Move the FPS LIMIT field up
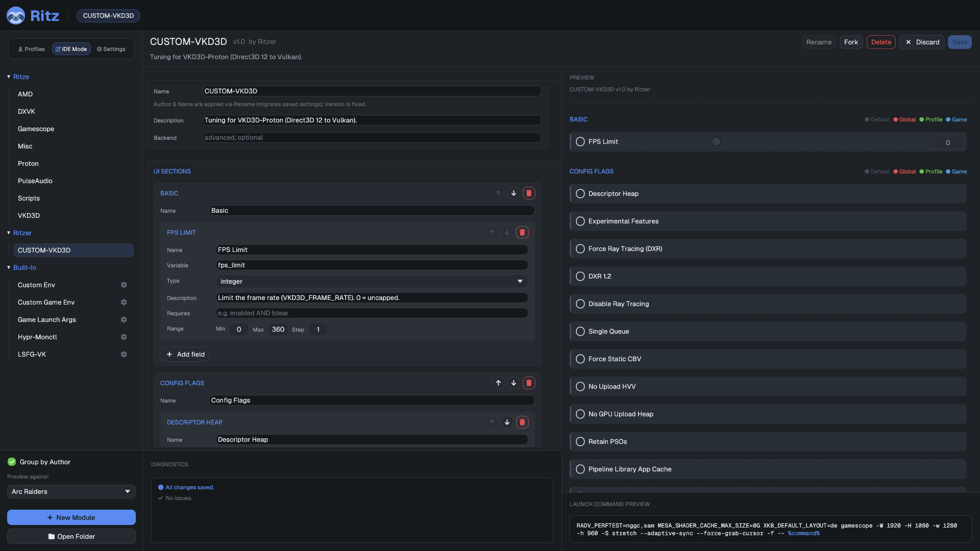980x551 pixels. 492,233
